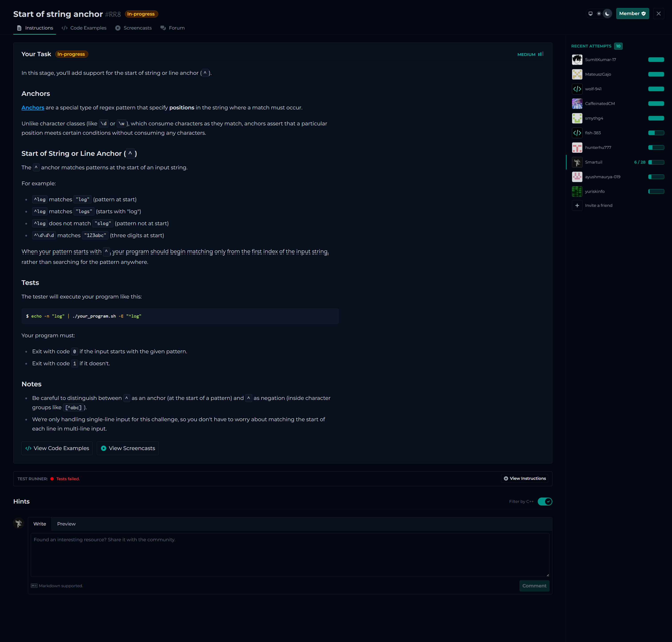Click the user avatar beside the comment box

point(18,523)
